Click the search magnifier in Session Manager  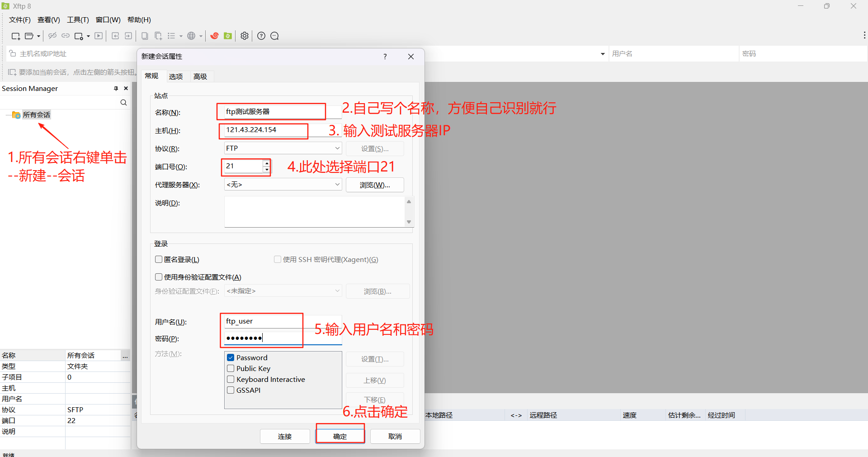[123, 103]
